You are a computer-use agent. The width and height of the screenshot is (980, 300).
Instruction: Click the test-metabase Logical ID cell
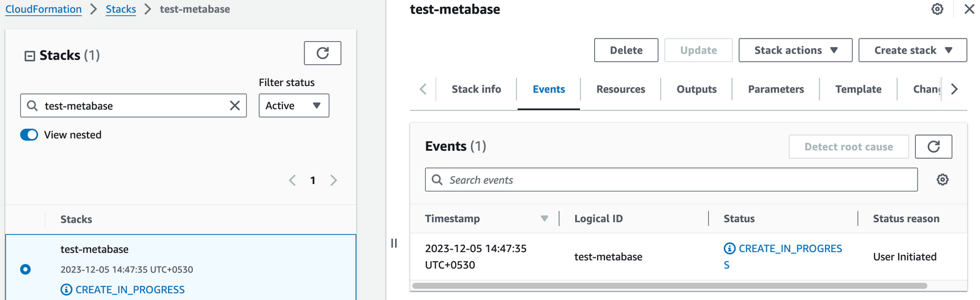click(x=608, y=257)
